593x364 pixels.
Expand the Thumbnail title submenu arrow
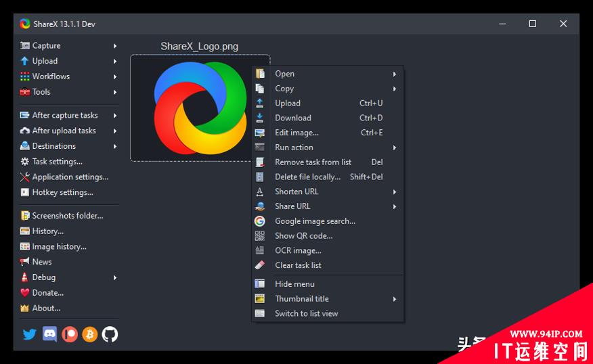click(x=395, y=299)
